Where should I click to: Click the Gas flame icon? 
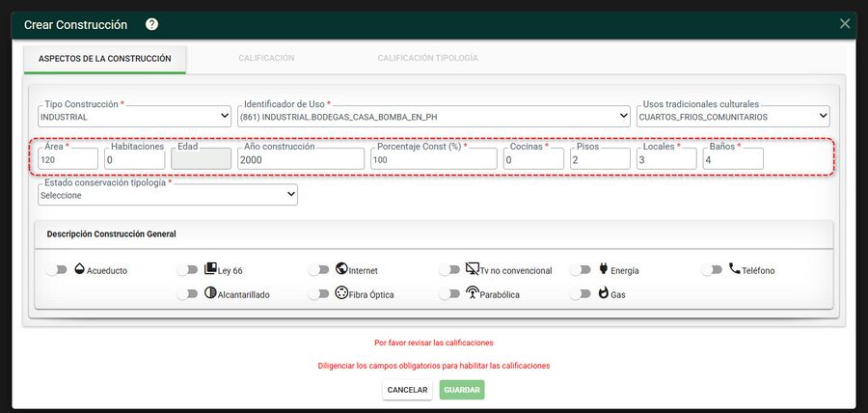pos(604,293)
